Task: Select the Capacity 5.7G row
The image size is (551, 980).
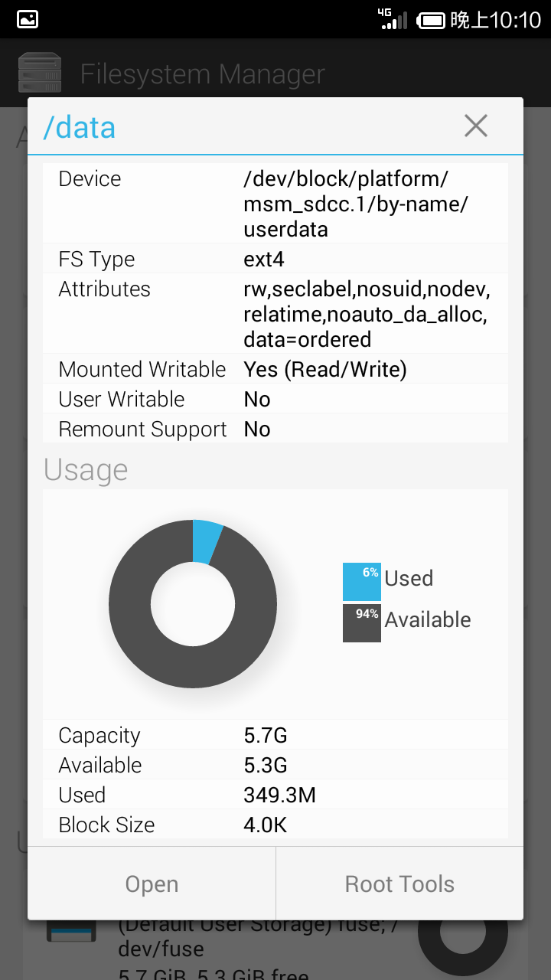Action: [x=275, y=735]
